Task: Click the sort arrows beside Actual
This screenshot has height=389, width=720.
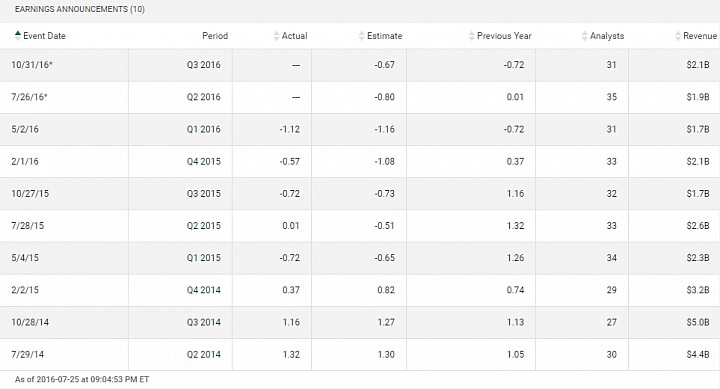Action: pos(276,36)
